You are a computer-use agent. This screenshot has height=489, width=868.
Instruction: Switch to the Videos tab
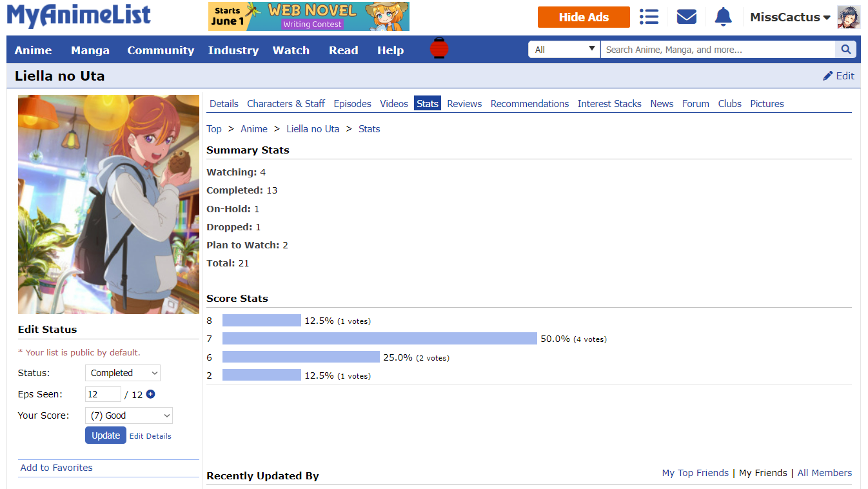coord(394,103)
